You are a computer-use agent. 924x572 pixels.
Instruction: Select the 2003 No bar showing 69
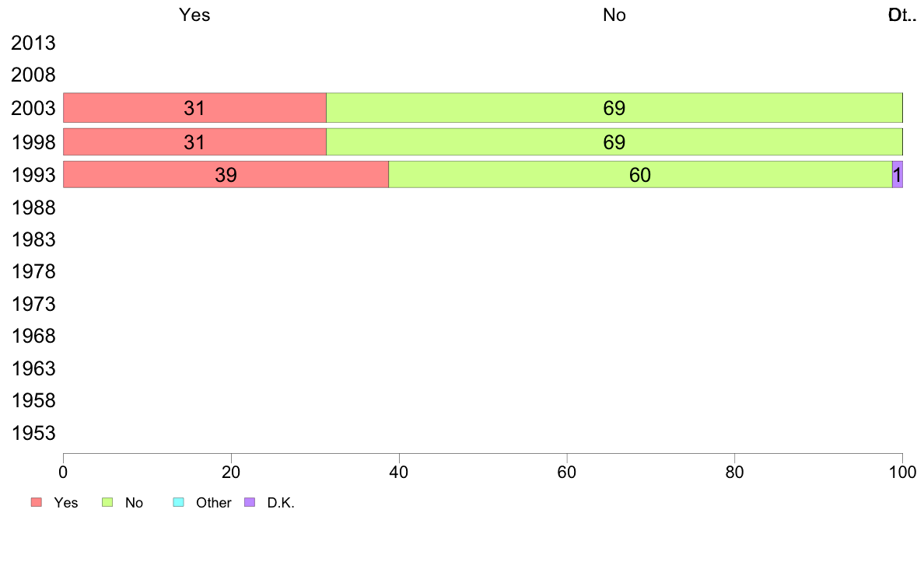point(614,108)
